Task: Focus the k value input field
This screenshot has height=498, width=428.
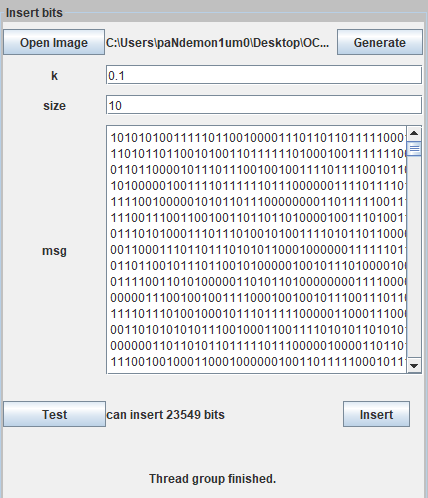Action: (x=264, y=75)
